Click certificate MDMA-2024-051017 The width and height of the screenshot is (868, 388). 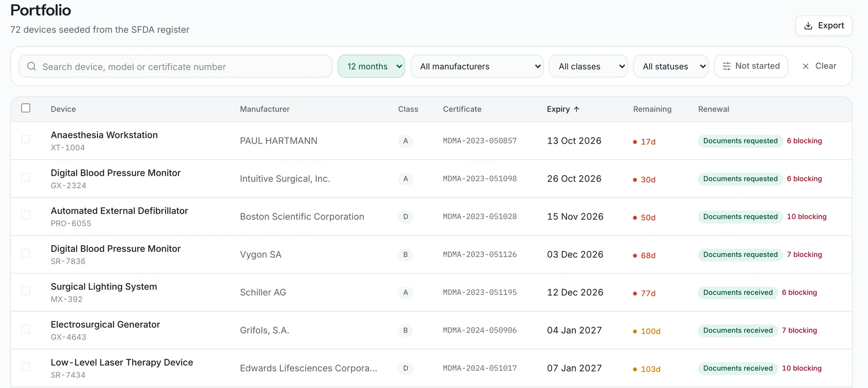[x=480, y=368]
